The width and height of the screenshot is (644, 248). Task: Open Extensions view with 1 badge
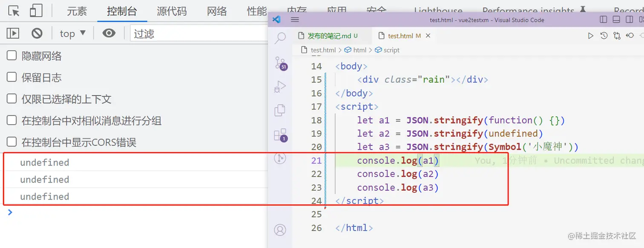click(x=280, y=135)
